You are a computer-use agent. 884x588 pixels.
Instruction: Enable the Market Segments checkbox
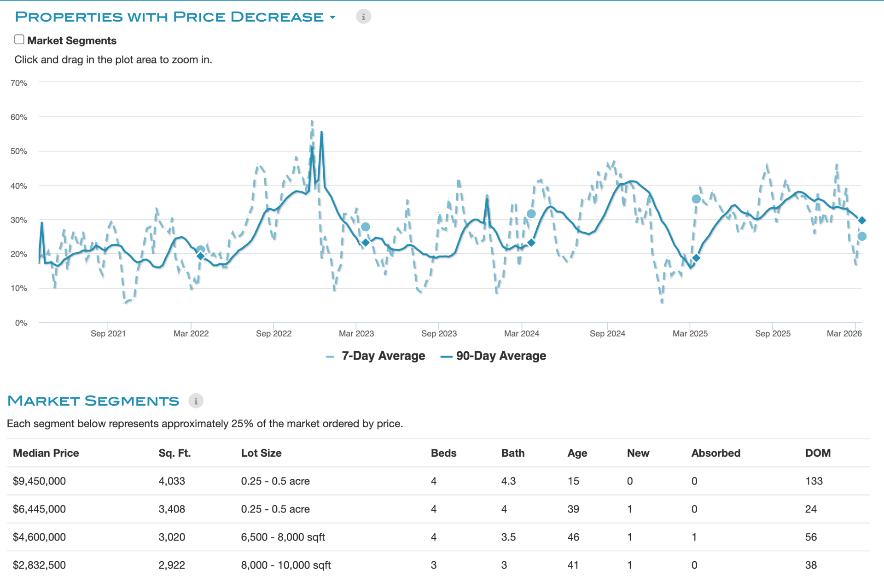point(19,40)
